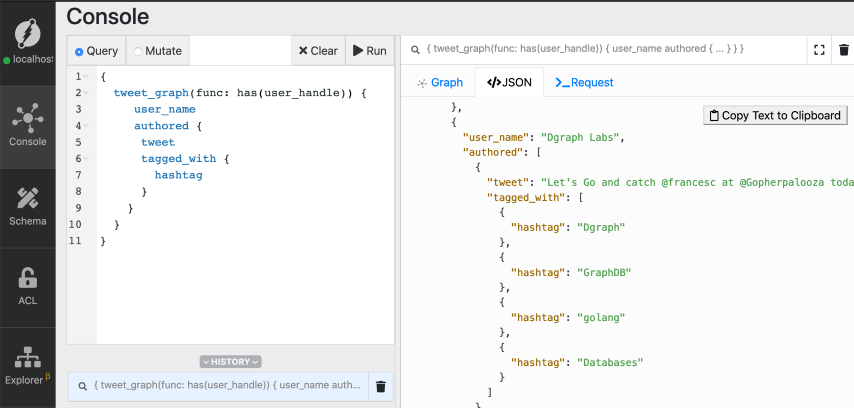Image resolution: width=854 pixels, height=408 pixels.
Task: Open the ACL lock section
Action: [x=27, y=285]
